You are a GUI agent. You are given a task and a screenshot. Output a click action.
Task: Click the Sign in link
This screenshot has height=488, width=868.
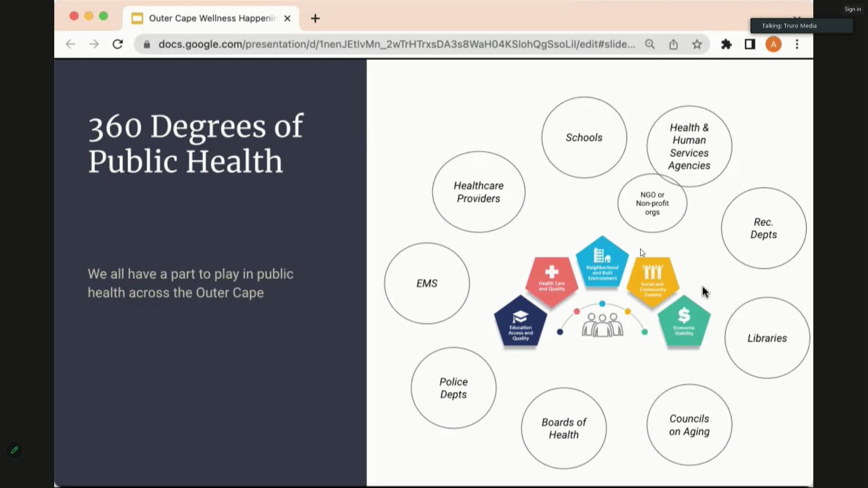[853, 9]
